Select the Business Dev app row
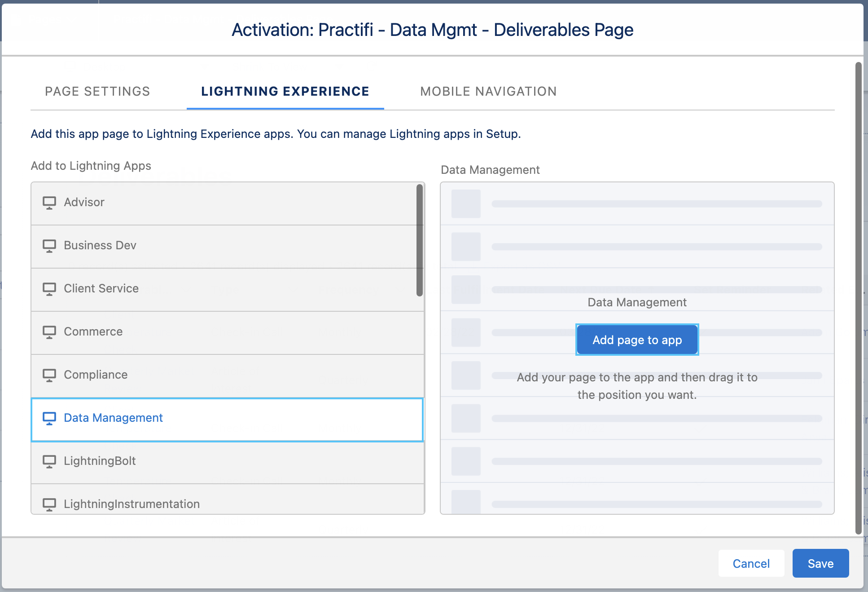The height and width of the screenshot is (592, 868). pyautogui.click(x=227, y=247)
